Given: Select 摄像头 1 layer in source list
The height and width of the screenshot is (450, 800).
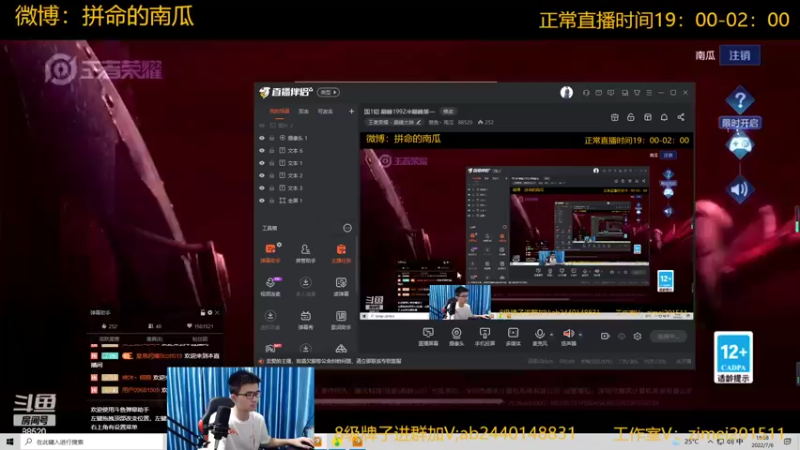Looking at the screenshot, I should pos(297,138).
